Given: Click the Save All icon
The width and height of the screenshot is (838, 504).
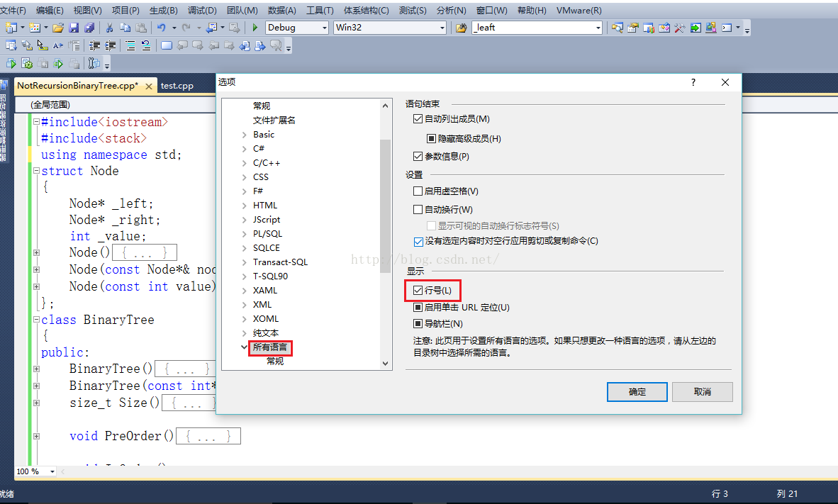Looking at the screenshot, I should 89,28.
